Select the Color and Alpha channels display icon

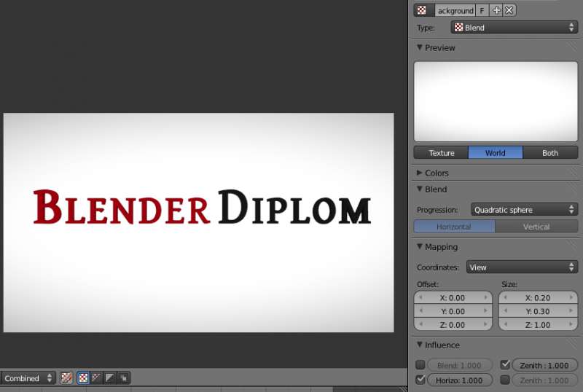click(x=83, y=378)
